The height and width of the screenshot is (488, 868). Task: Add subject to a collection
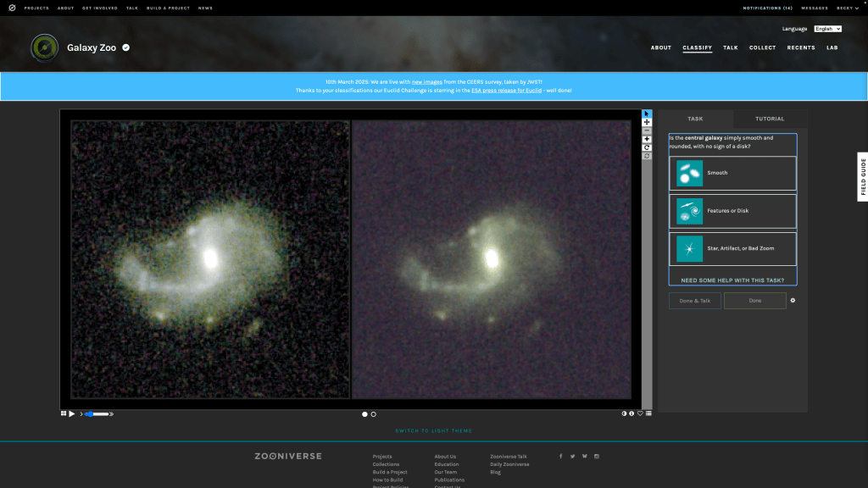click(x=649, y=413)
